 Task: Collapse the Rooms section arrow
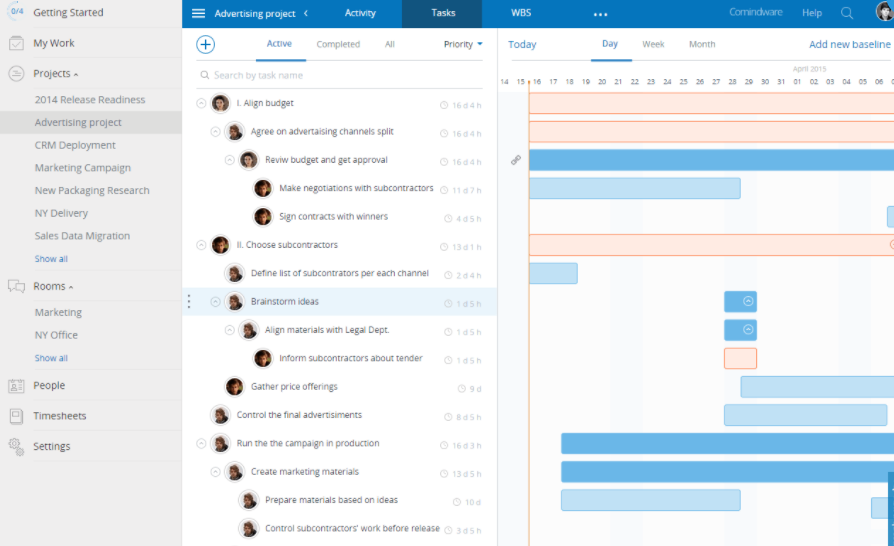(x=71, y=287)
